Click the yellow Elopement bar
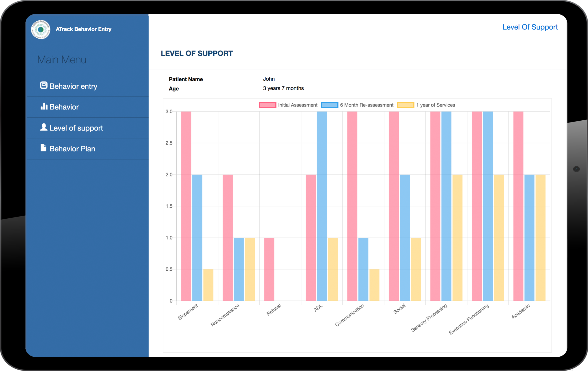The height and width of the screenshot is (371, 588). coord(208,285)
